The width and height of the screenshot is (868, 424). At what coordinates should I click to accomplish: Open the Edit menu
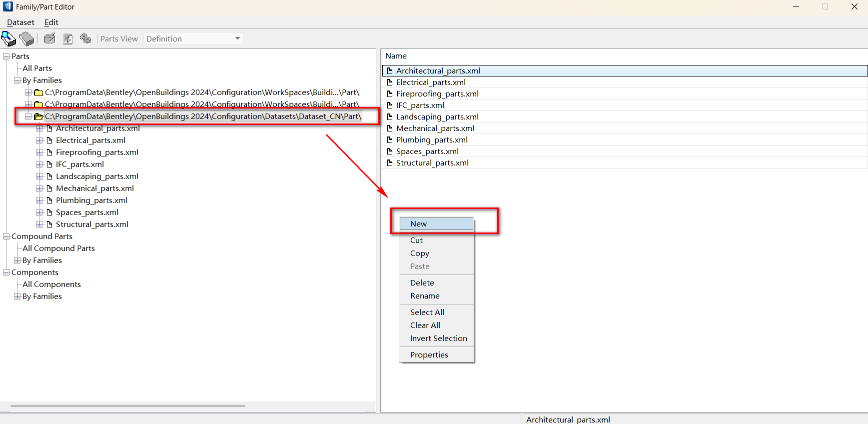click(51, 22)
